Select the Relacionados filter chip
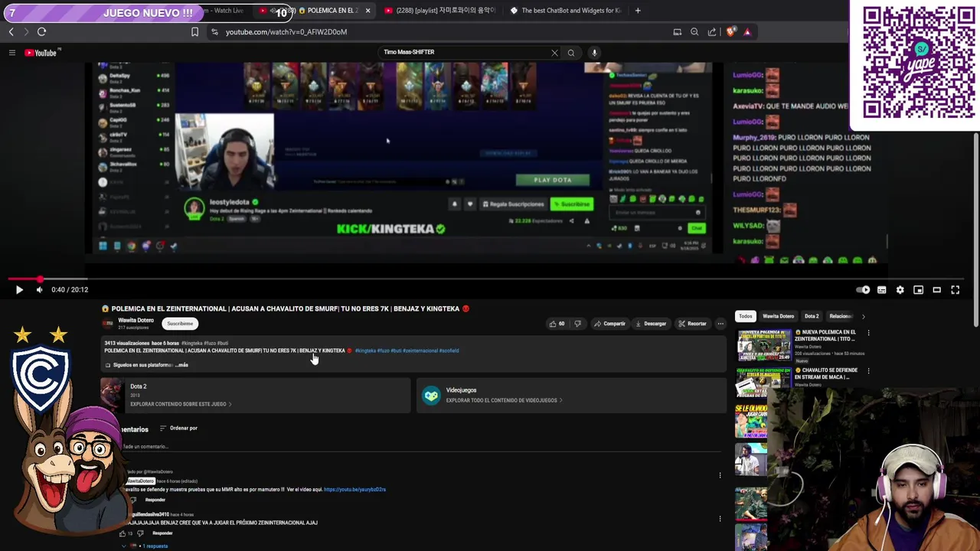Screen dimensions: 980x551 coord(840,316)
